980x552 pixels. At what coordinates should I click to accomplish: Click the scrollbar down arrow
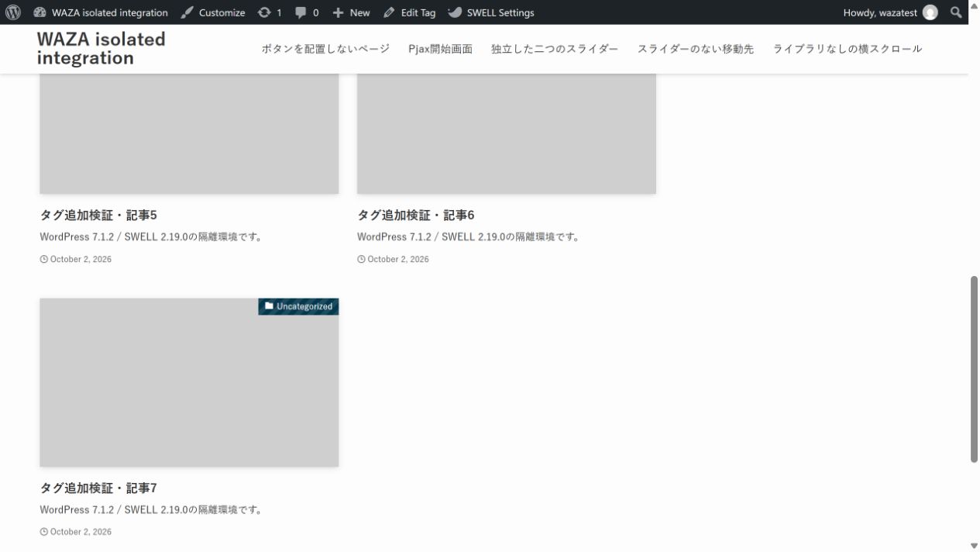click(x=975, y=546)
